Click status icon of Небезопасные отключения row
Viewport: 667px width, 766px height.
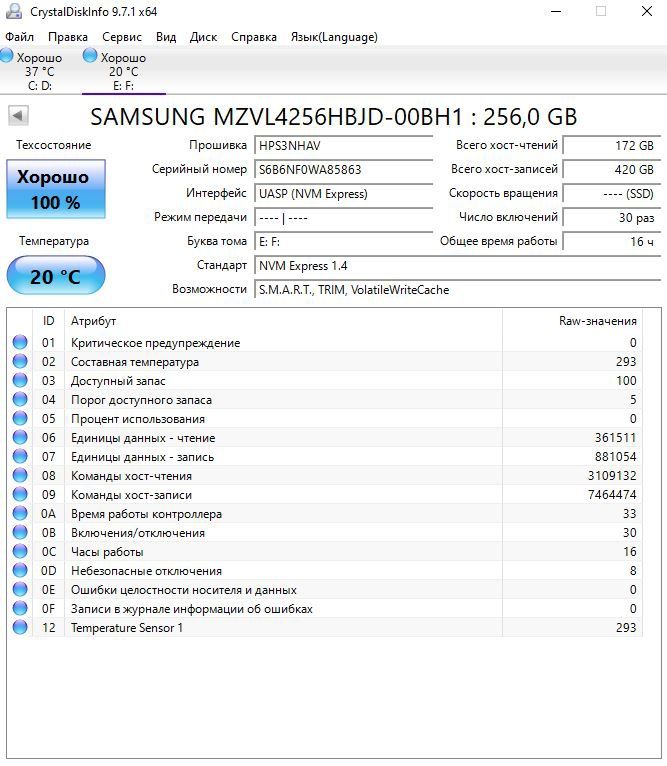(20, 570)
